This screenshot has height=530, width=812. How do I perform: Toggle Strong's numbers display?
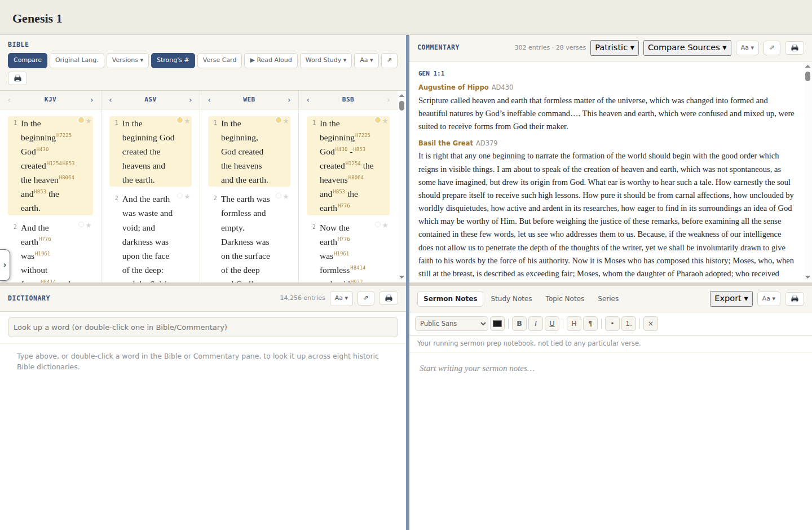(173, 60)
